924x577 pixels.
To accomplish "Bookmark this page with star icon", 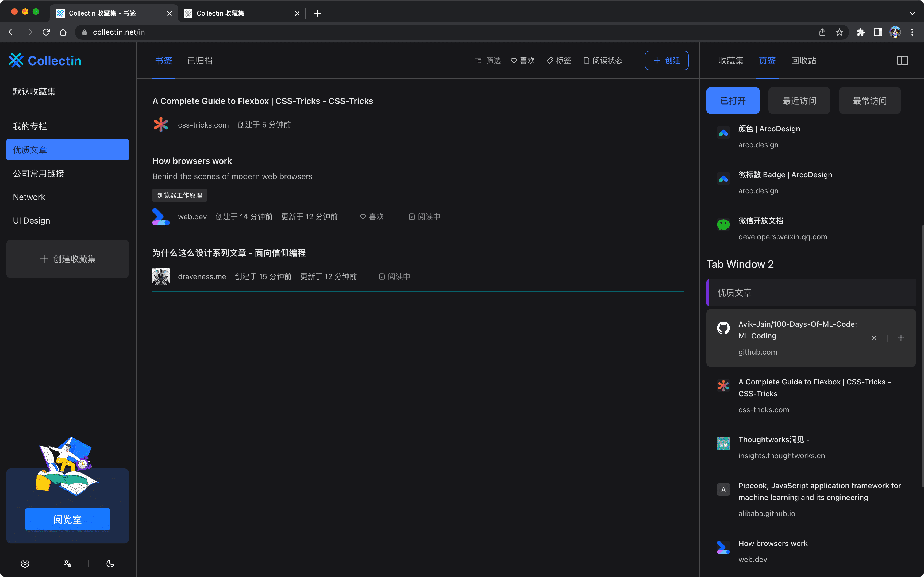I will coord(839,32).
